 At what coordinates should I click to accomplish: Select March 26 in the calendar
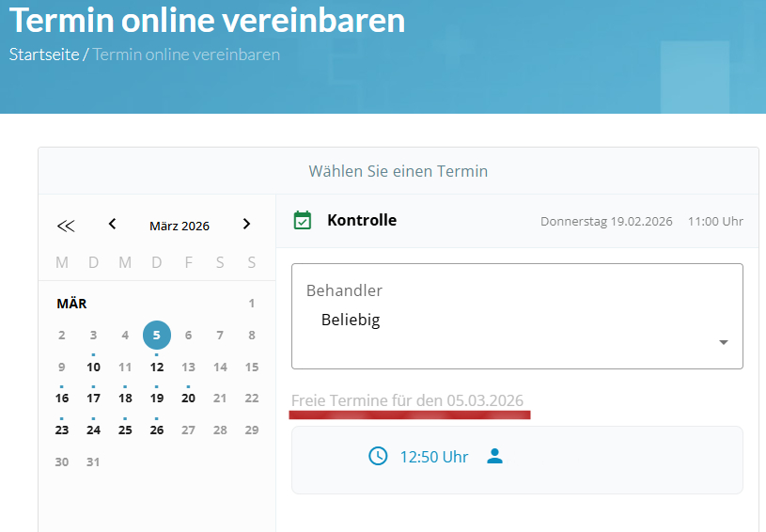tap(157, 430)
